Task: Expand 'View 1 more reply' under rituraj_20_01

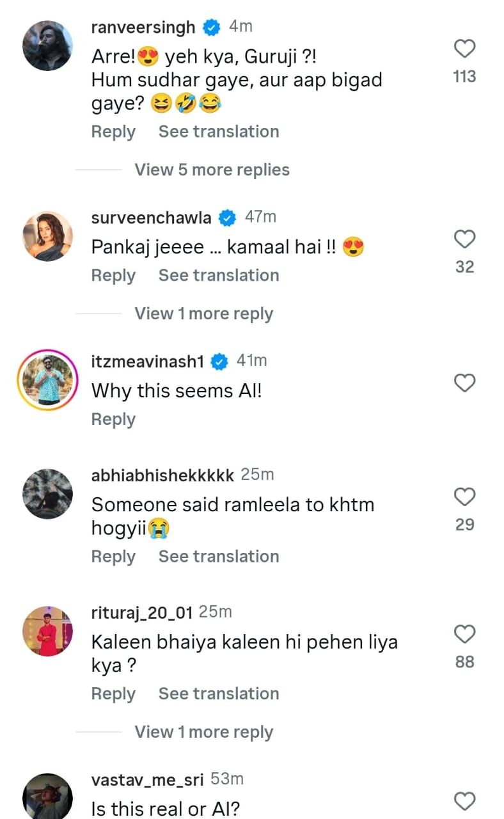Action: (x=203, y=733)
